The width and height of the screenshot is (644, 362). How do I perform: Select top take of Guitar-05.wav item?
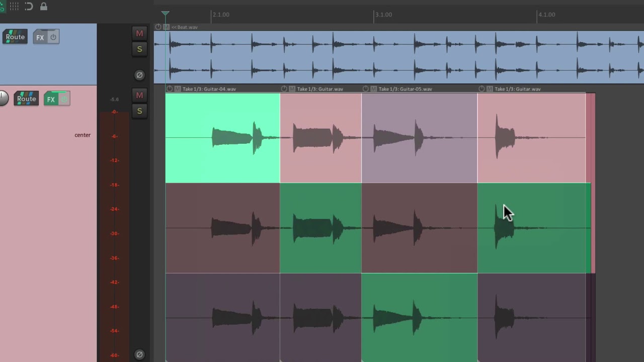(x=419, y=138)
